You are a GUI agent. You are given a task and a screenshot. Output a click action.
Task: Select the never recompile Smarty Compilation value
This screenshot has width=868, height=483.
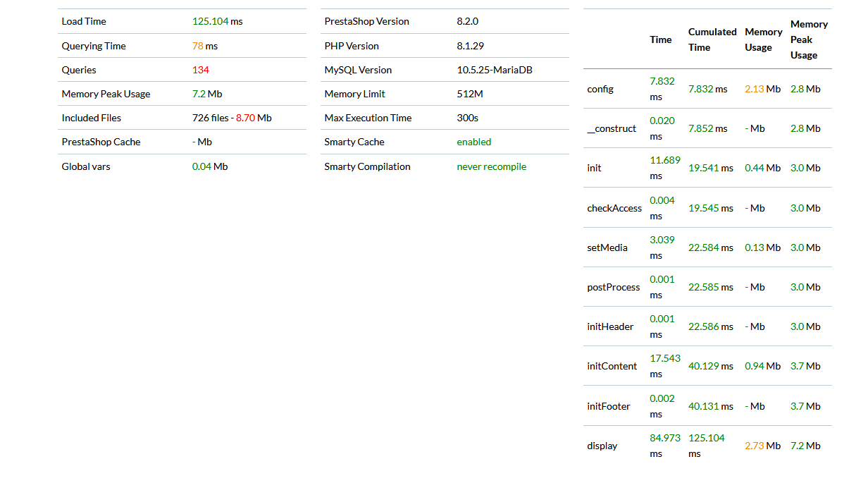[x=492, y=166]
